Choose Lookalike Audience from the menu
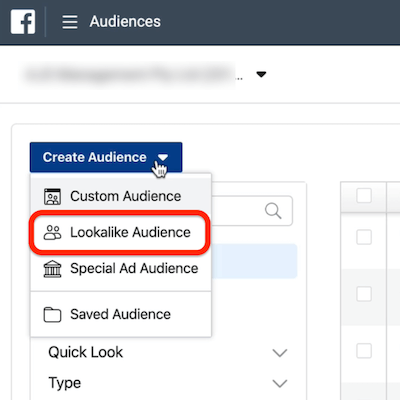The height and width of the screenshot is (400, 400). click(x=121, y=232)
